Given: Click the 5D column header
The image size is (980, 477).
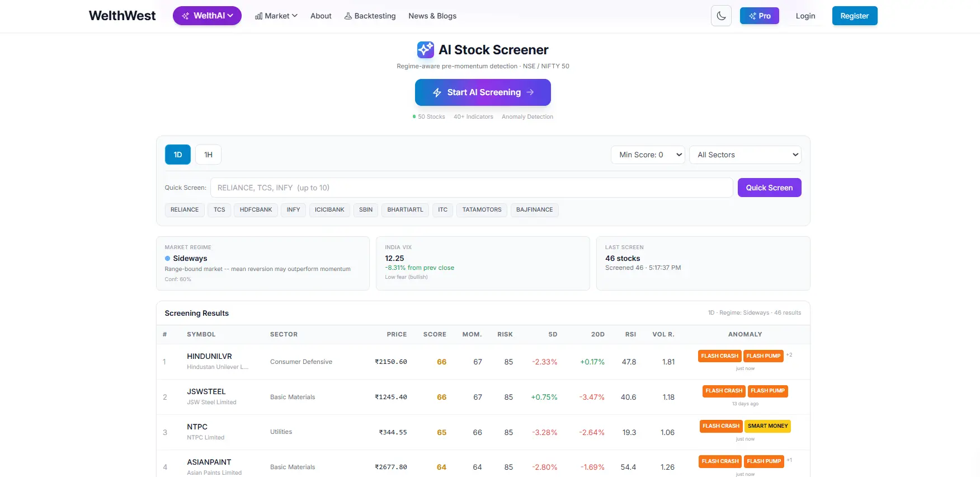Looking at the screenshot, I should click(x=553, y=334).
